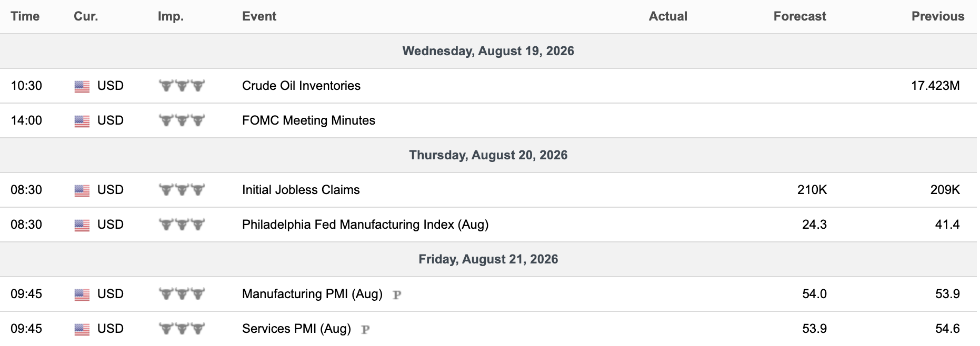Open Philadelphia Fed Manufacturing Index (Aug) event

click(x=365, y=225)
